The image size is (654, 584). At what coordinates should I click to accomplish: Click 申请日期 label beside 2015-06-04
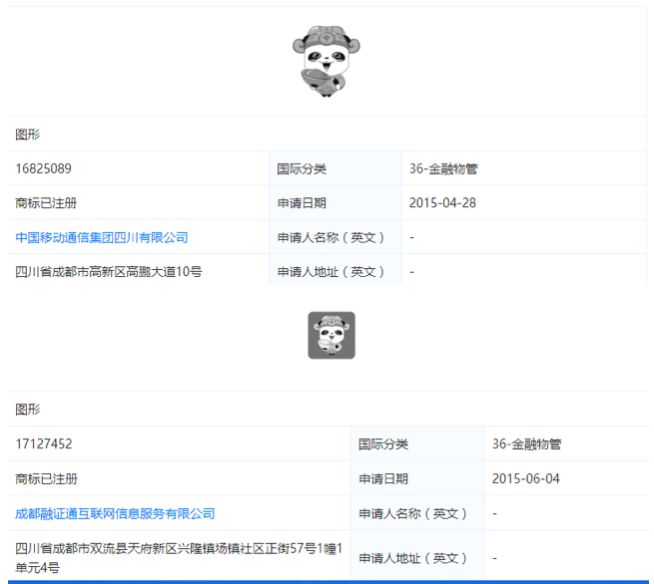click(383, 478)
